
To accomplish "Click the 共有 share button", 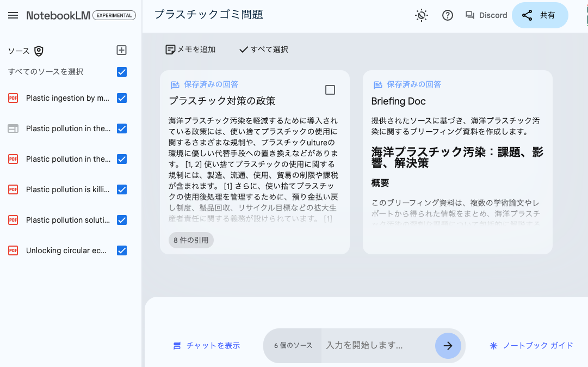I will coord(540,15).
